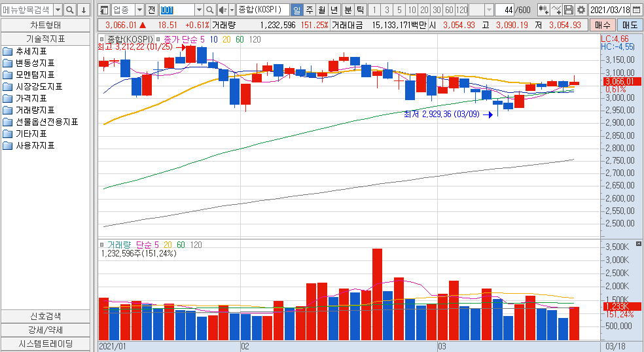
Task: Switch to 기술적지표 section tab
Action: (x=46, y=39)
